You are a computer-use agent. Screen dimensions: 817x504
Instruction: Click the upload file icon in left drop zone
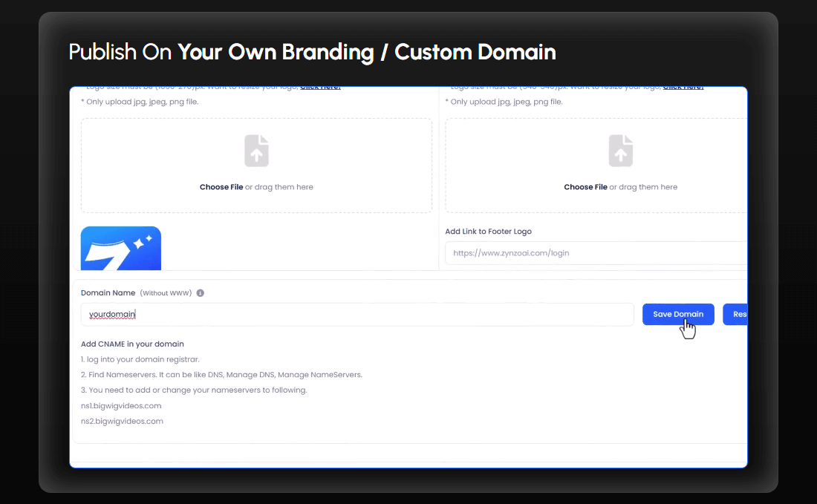256,151
